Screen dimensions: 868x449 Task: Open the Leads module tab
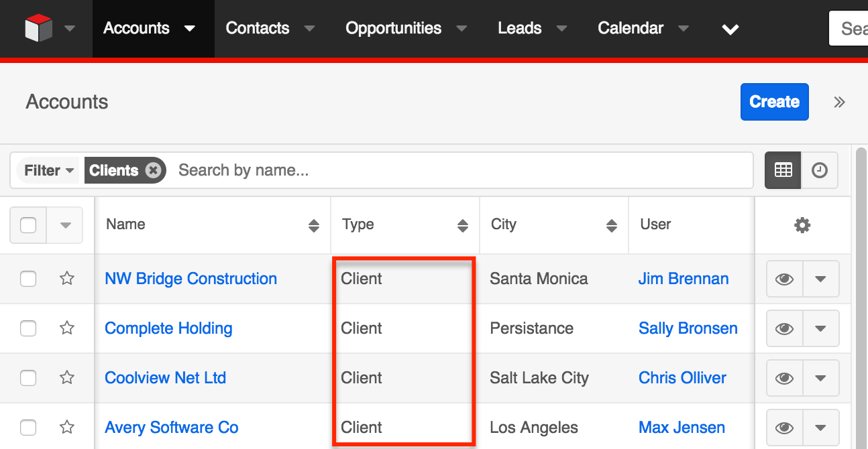point(520,28)
